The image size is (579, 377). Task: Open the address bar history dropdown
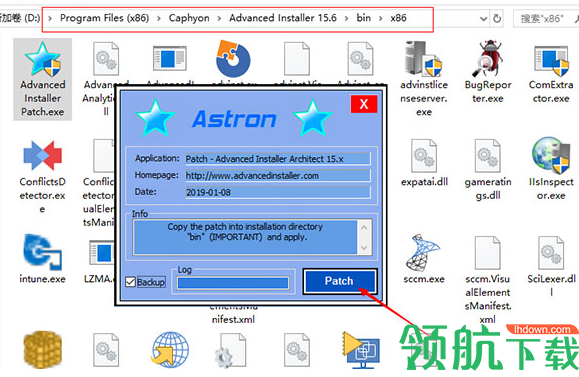483,18
